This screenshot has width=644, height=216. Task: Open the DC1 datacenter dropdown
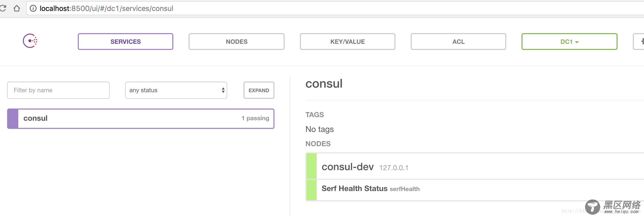(x=569, y=42)
